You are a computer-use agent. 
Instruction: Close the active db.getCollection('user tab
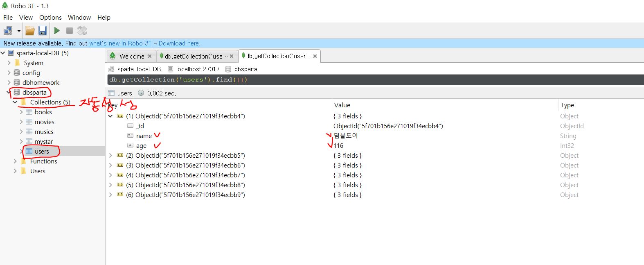(x=315, y=56)
